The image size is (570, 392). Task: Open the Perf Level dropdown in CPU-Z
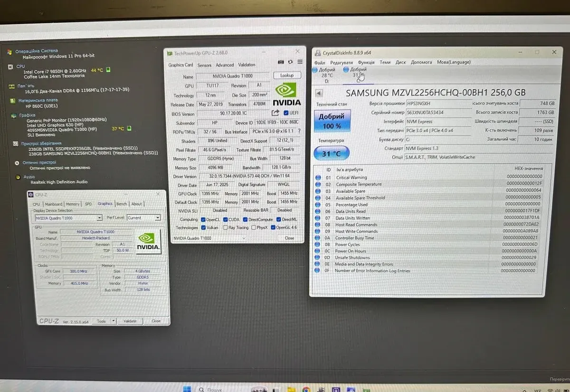click(x=144, y=218)
